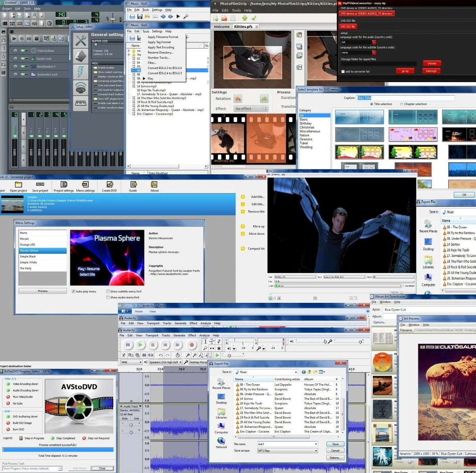Click Preview button in Menu Settings
The height and width of the screenshot is (473, 476).
click(x=43, y=291)
